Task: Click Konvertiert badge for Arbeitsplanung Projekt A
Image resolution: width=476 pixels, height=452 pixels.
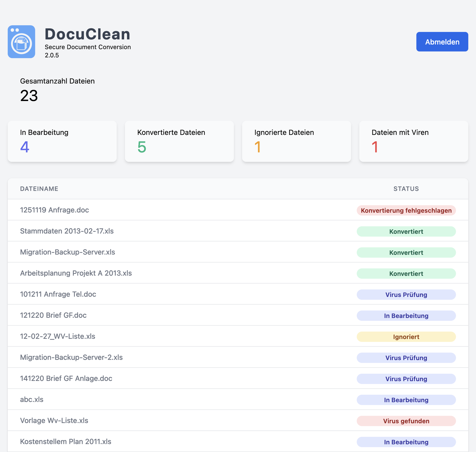Action: point(406,274)
